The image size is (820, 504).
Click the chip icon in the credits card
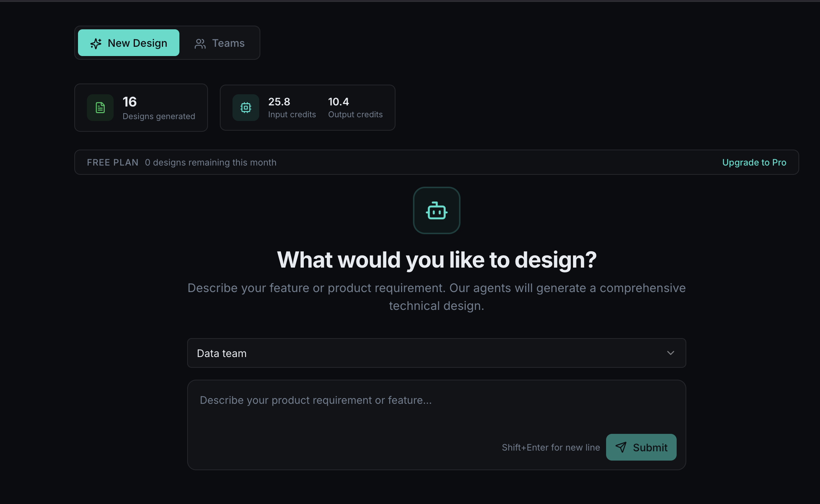pyautogui.click(x=246, y=107)
